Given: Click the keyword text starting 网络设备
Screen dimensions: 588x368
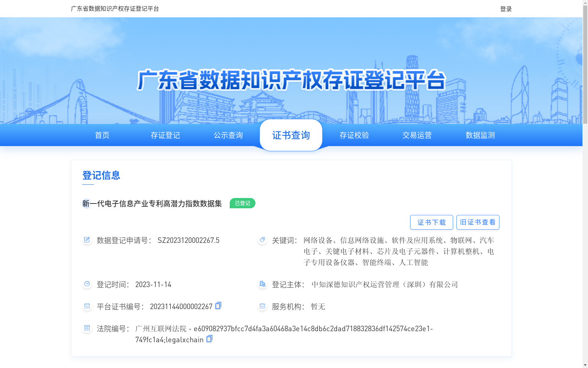Looking at the screenshot, I should [x=399, y=251].
